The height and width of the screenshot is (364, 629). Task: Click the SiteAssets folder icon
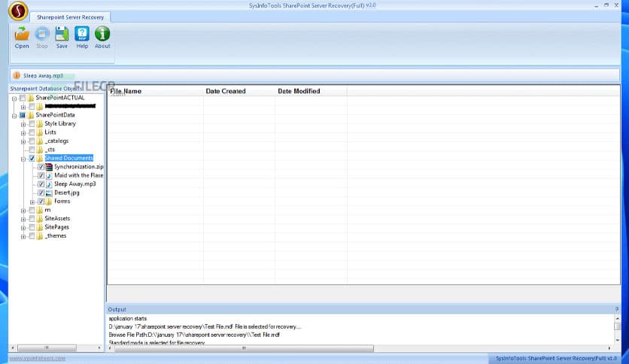coord(40,219)
